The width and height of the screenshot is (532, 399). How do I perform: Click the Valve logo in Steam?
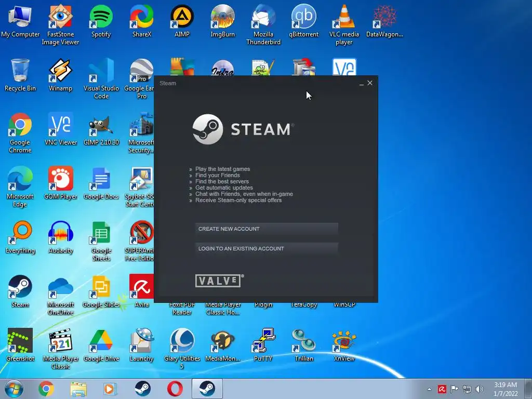pyautogui.click(x=219, y=281)
